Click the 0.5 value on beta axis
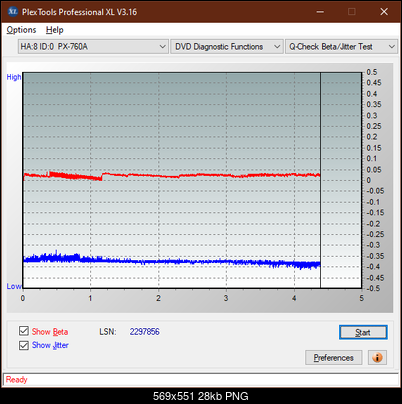 pyautogui.click(x=372, y=72)
